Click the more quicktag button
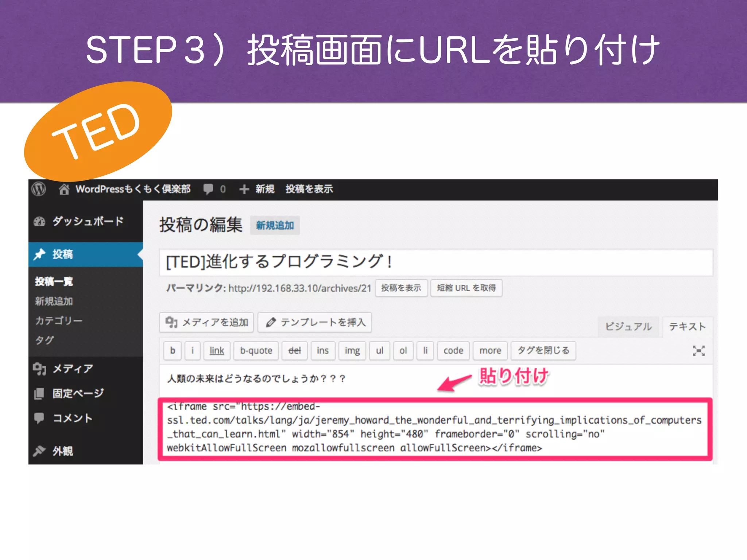 (490, 351)
